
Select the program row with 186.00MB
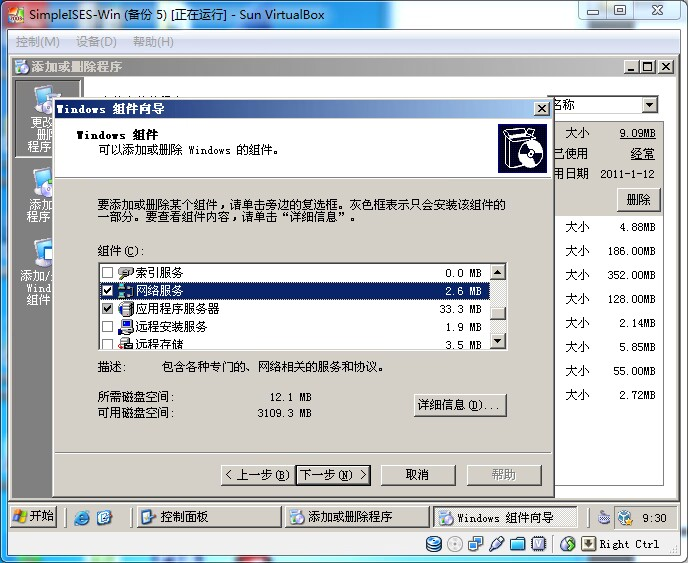[x=609, y=251]
